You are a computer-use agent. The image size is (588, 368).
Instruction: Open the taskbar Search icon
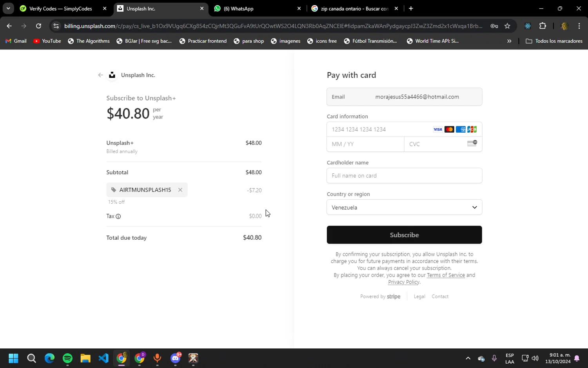point(31,358)
